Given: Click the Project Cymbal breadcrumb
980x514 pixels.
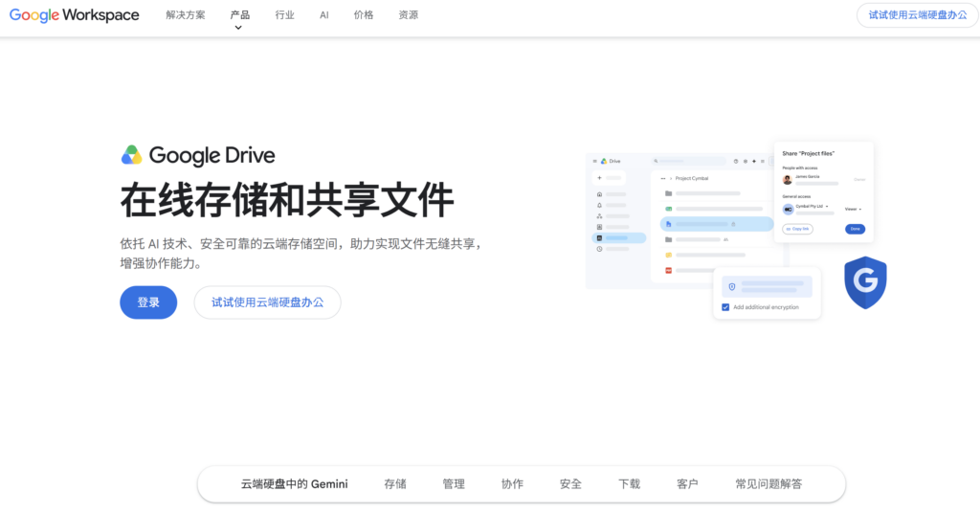Looking at the screenshot, I should click(x=692, y=178).
